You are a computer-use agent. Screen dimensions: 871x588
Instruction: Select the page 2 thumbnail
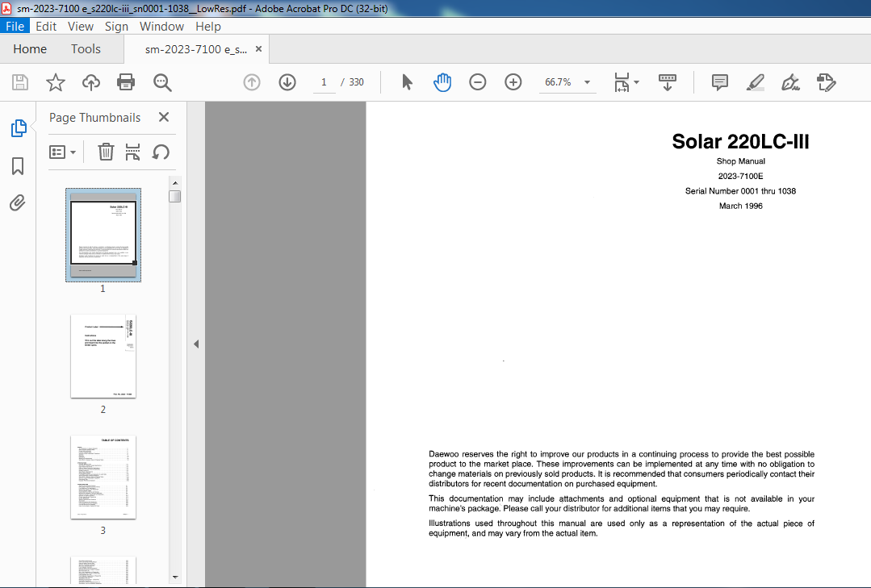(x=103, y=356)
